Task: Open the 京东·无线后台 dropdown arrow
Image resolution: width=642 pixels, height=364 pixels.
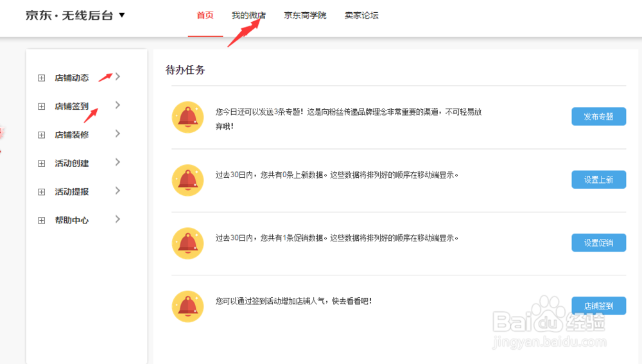Action: (121, 15)
